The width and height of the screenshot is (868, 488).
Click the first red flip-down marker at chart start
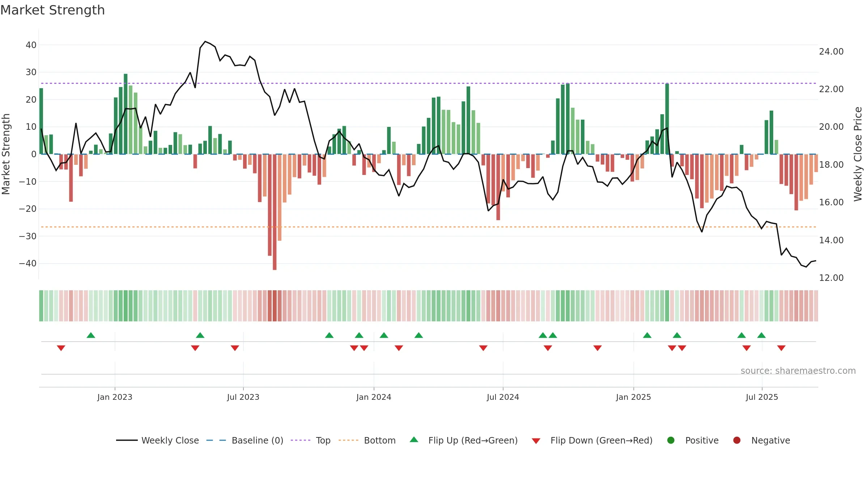pos(61,348)
